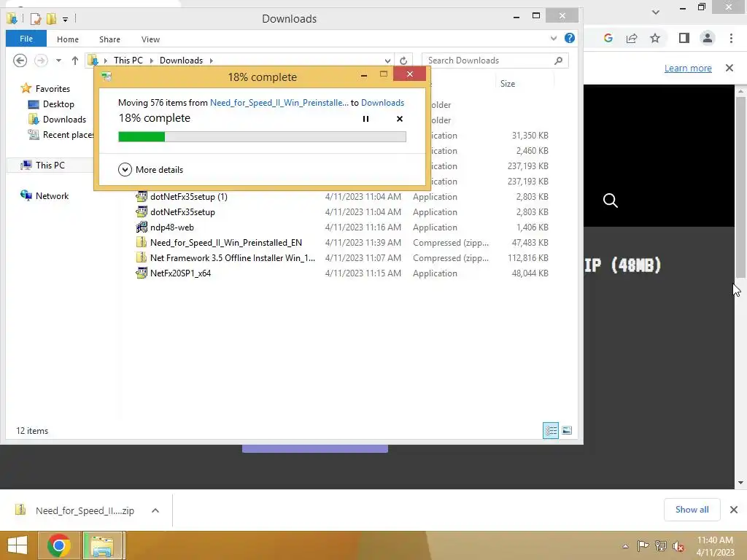Open Chrome from the taskbar

59,545
